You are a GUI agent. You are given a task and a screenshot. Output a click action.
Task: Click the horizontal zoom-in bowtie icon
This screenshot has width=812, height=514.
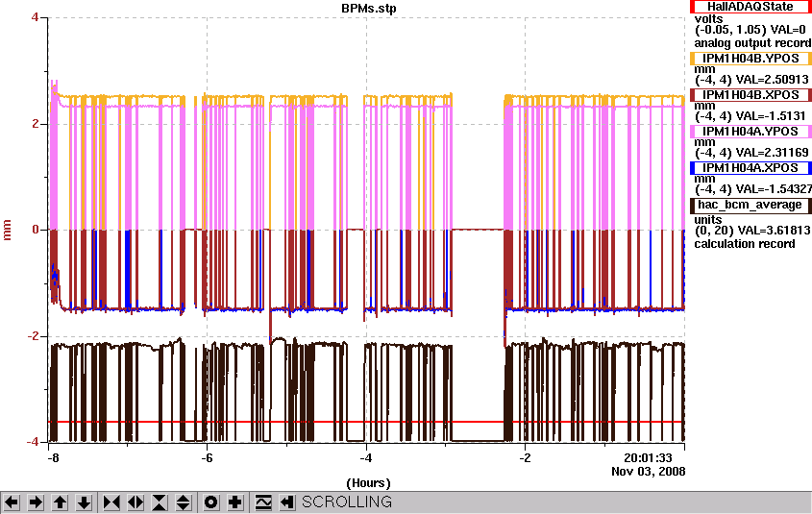tap(111, 502)
